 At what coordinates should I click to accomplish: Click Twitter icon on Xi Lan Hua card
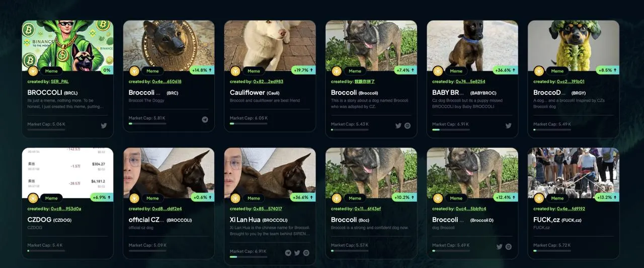(297, 253)
